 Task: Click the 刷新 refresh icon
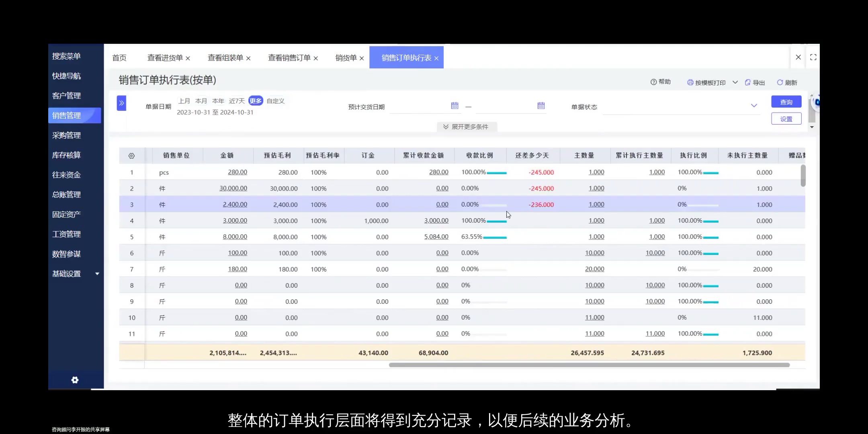780,82
